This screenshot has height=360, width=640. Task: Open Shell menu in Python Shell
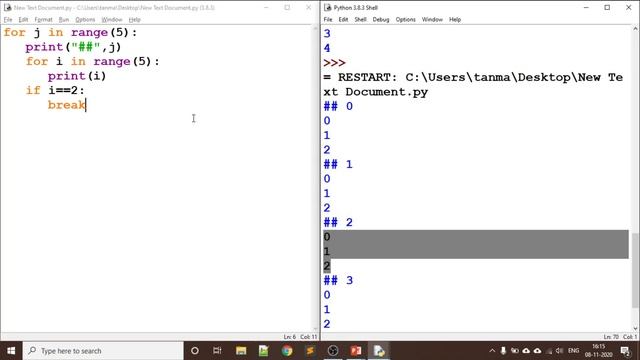click(x=360, y=20)
